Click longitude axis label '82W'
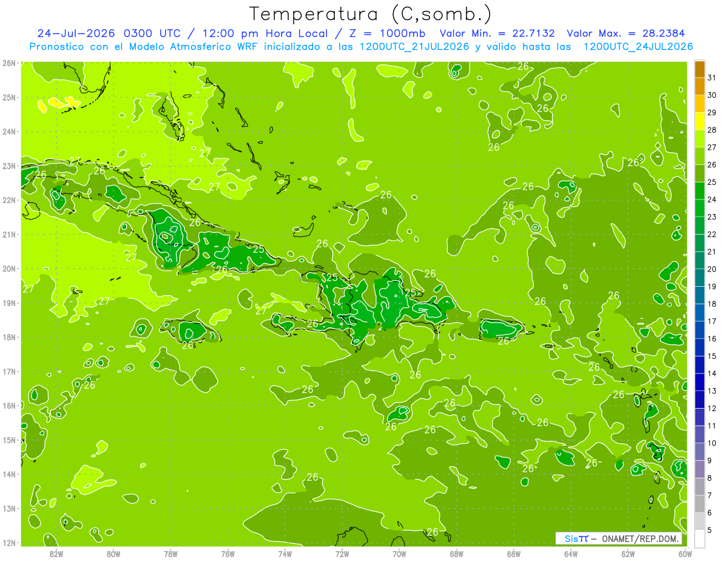Viewport: 728px width, 562px height. 56,554
